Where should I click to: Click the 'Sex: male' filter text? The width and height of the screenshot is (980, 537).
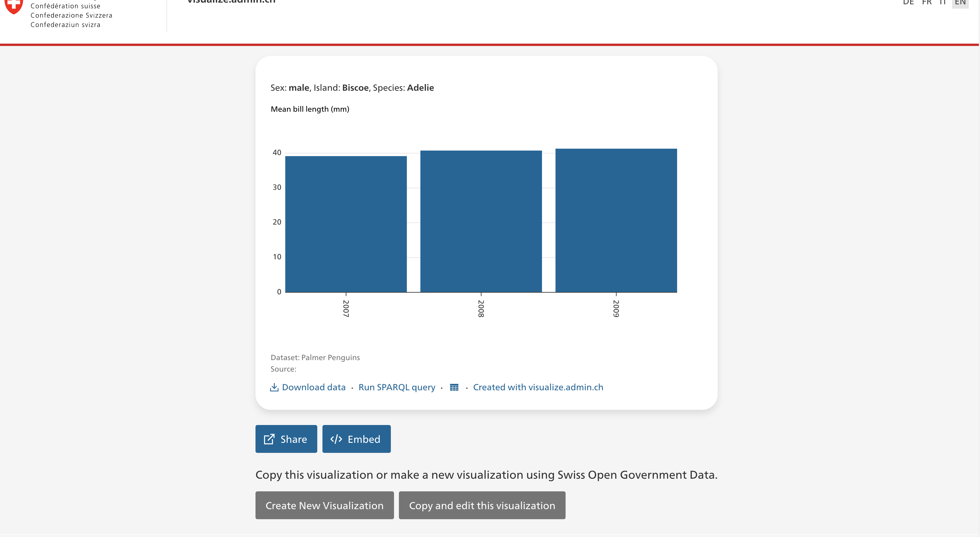coord(289,88)
